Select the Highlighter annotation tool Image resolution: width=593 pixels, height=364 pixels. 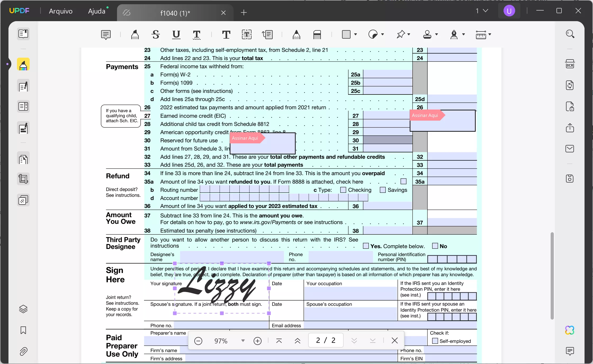click(x=135, y=35)
